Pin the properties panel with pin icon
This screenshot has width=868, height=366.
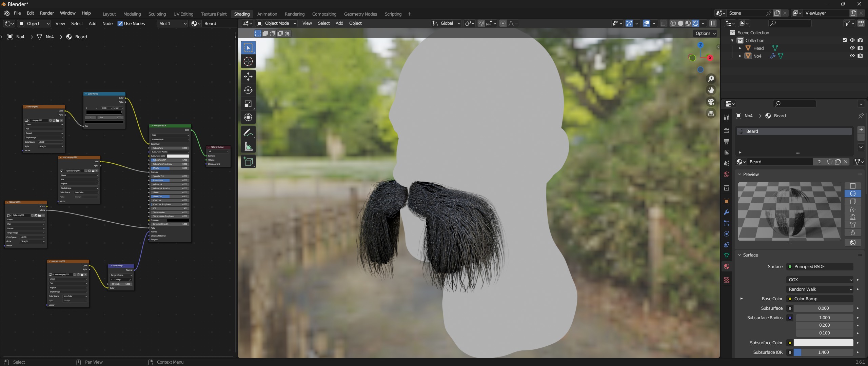point(861,116)
